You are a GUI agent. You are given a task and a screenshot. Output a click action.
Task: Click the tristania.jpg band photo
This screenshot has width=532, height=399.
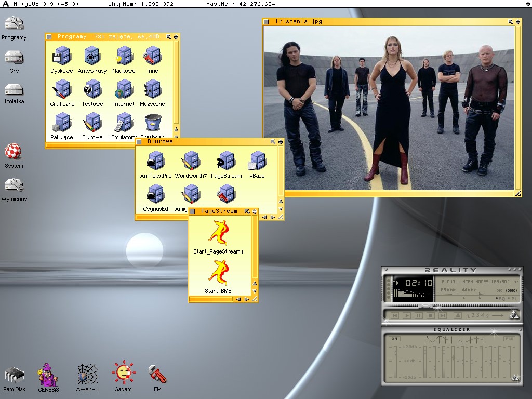click(389, 108)
